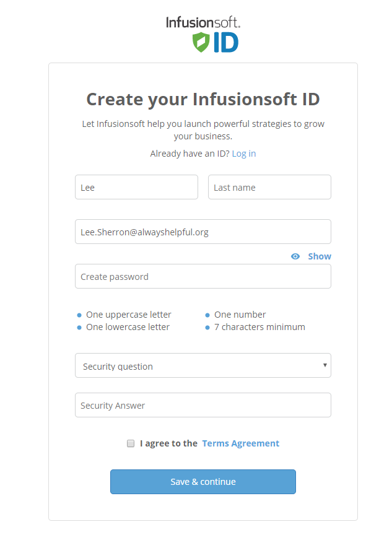The image size is (392, 540).
Task: Check the Terms Agreement checkbox
Action: coord(131,443)
